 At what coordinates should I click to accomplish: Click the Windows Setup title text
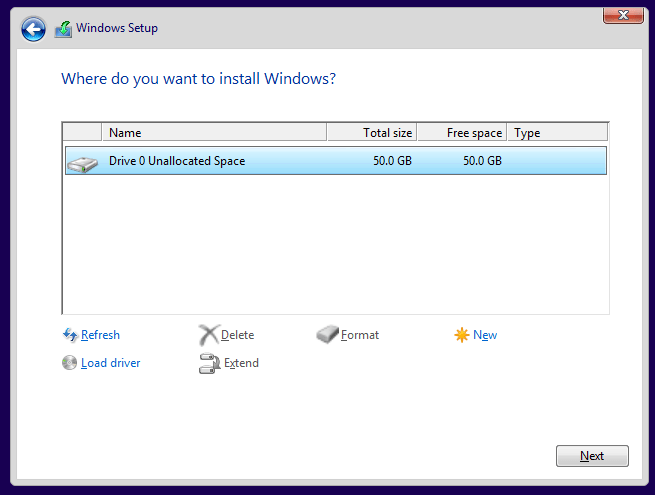117,28
